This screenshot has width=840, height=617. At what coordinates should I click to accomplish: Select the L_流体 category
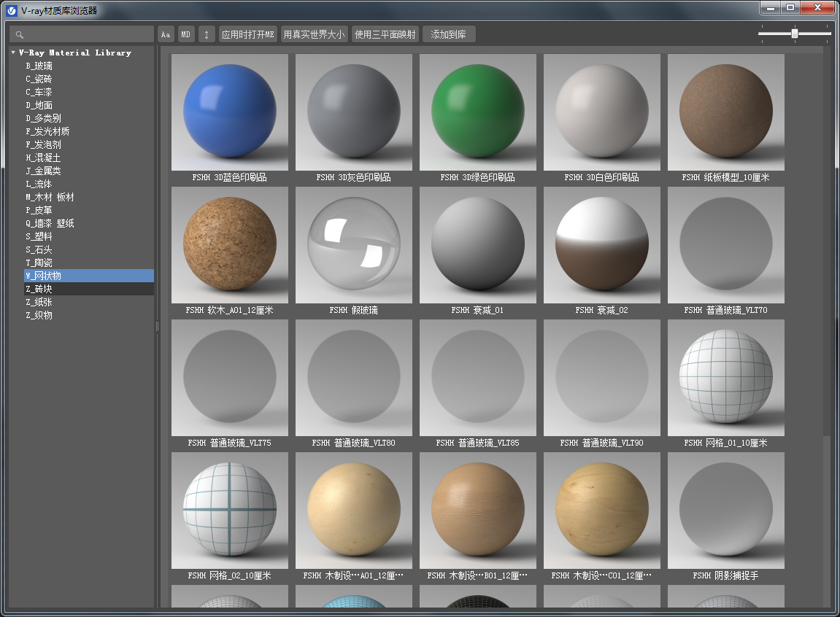(x=39, y=184)
